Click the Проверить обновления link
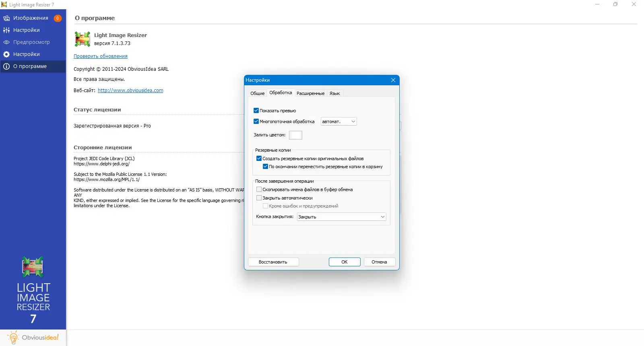This screenshot has width=644, height=346. [x=101, y=56]
